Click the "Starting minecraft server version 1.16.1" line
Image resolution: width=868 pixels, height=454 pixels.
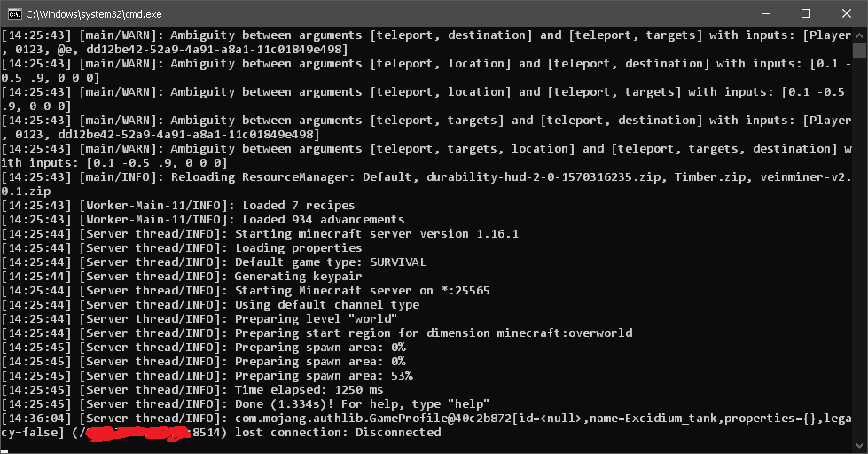pos(376,233)
